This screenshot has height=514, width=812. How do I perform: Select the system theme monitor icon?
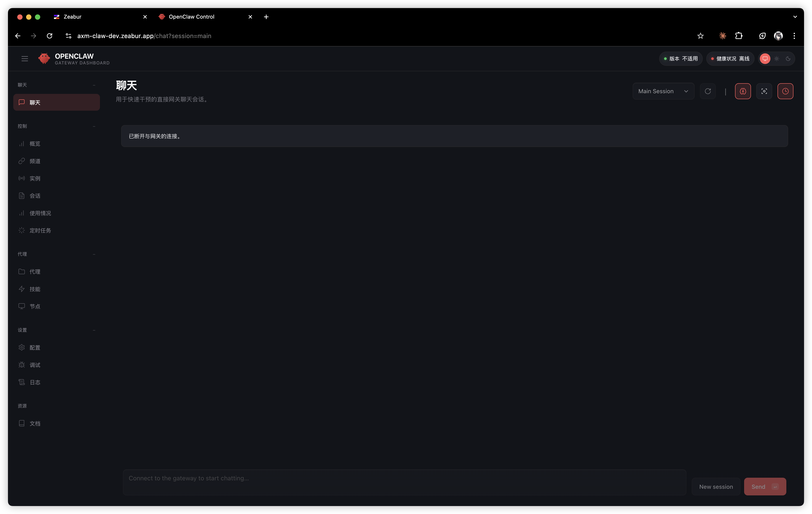765,59
